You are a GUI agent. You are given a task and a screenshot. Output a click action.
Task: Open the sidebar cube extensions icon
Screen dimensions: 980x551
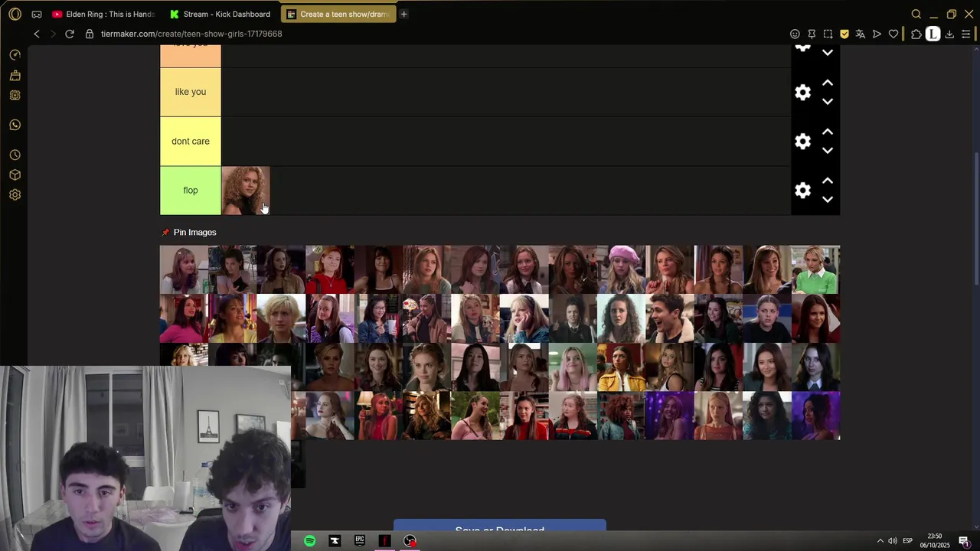[15, 174]
